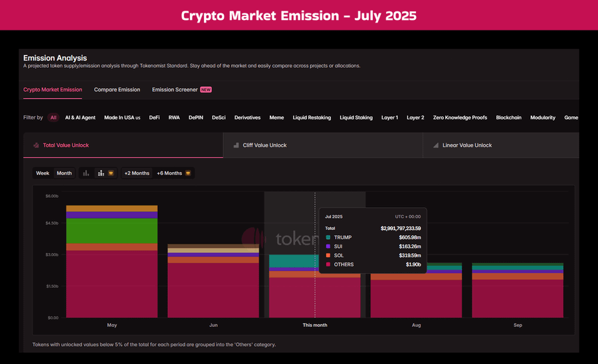Switch chart to Week view
598x364 pixels.
coord(43,173)
